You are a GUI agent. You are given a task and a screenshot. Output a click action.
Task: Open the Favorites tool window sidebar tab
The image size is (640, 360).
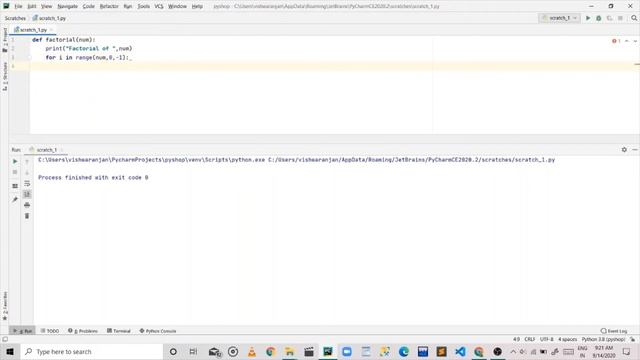4,305
